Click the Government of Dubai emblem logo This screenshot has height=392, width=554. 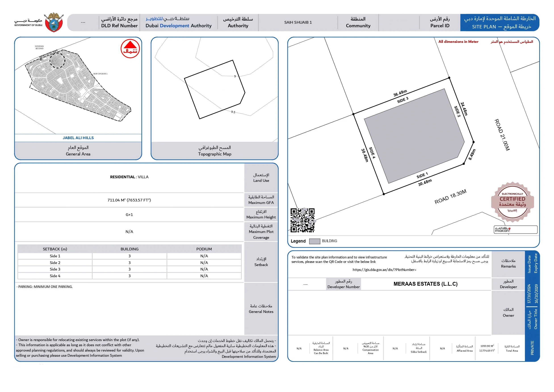tap(54, 22)
